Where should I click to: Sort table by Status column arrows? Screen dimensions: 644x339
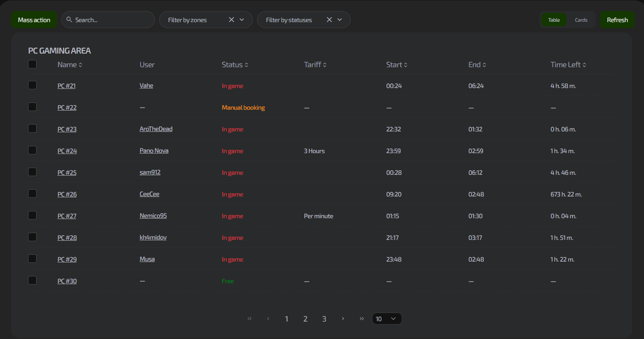[x=246, y=65]
